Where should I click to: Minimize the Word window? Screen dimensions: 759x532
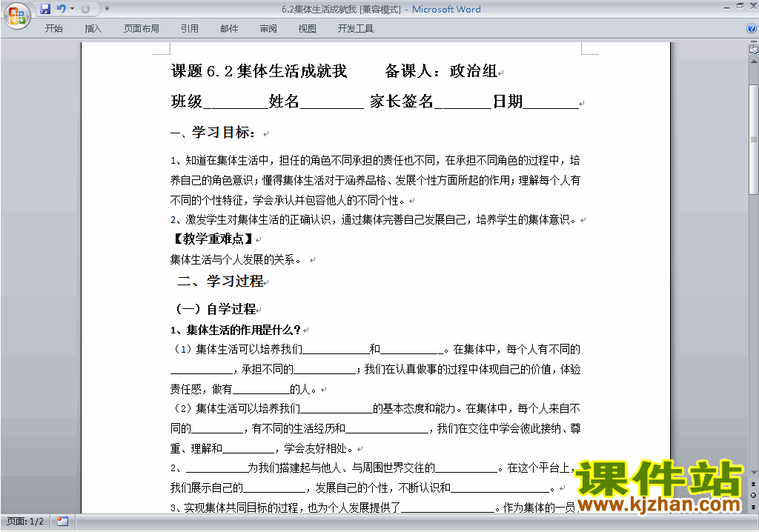pyautogui.click(x=726, y=7)
